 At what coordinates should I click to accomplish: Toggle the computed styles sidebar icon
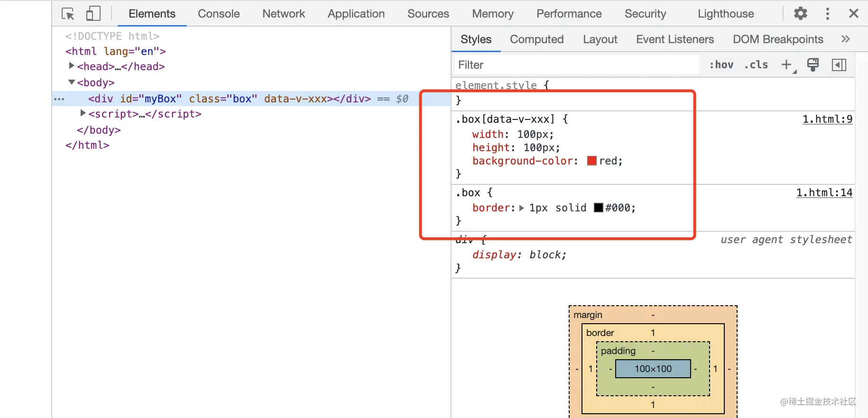(839, 65)
